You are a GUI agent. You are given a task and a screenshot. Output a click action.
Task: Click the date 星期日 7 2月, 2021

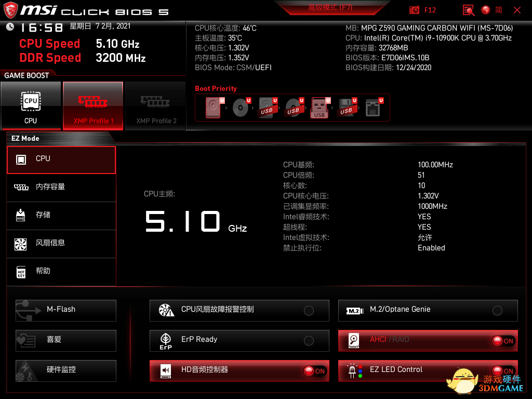[x=100, y=26]
